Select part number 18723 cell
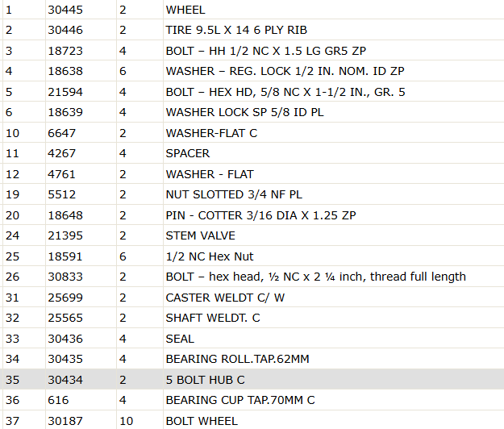This screenshot has height=429, width=504. pyautogui.click(x=81, y=51)
